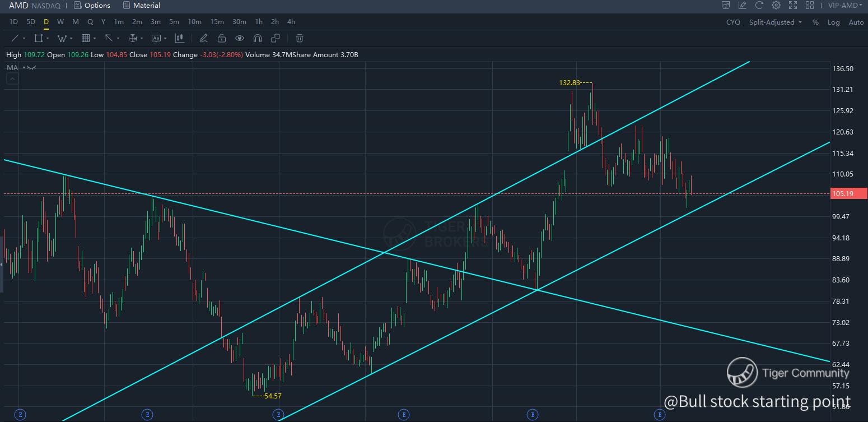This screenshot has width=868, height=422.
Task: Click the last earnings E marker on the timeline
Action: (660, 415)
